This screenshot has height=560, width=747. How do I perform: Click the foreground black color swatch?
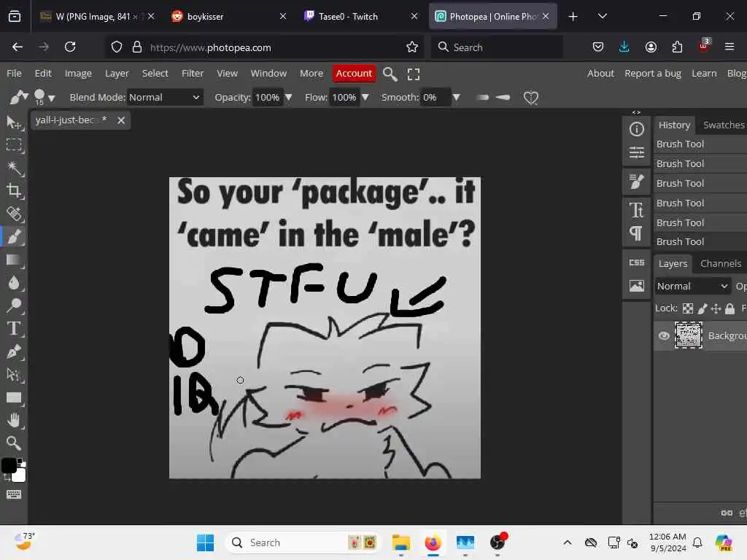(x=9, y=465)
